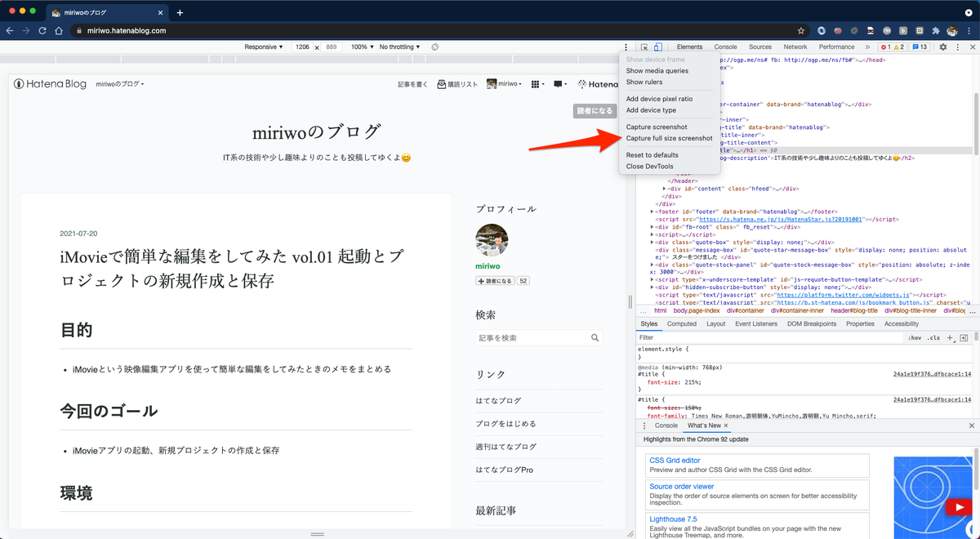Open miriwoのブログ dropdown in header
The image size is (980, 539).
[x=120, y=84]
